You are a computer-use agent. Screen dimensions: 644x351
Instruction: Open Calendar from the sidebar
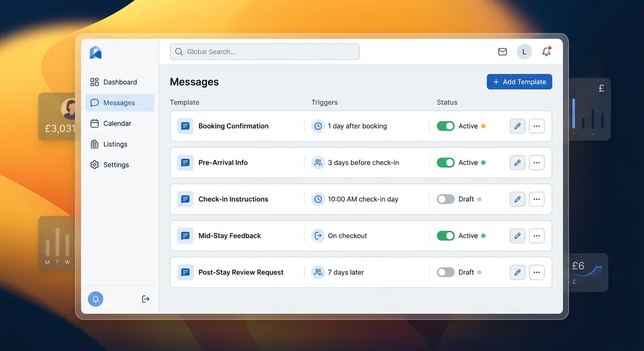[x=120, y=123]
